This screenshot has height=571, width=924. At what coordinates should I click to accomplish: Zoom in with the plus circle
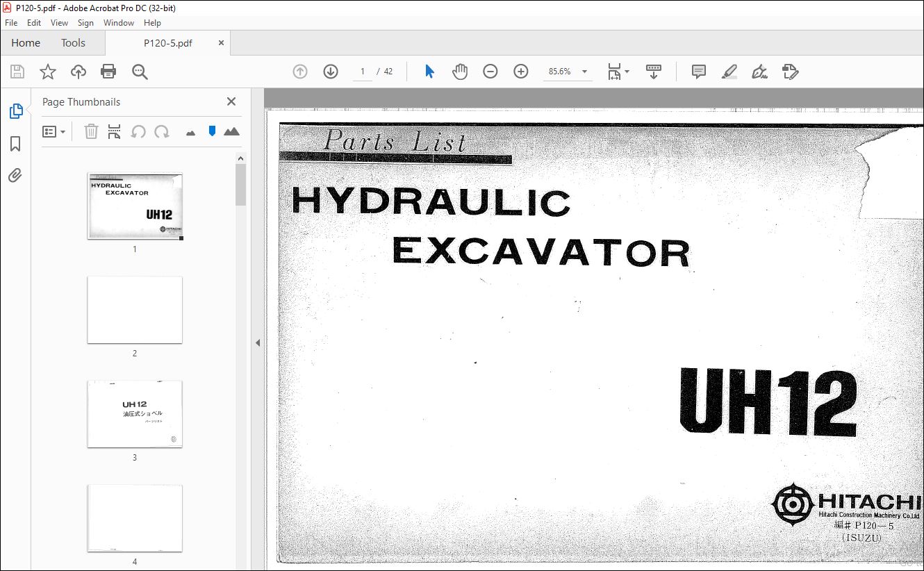[x=521, y=72]
